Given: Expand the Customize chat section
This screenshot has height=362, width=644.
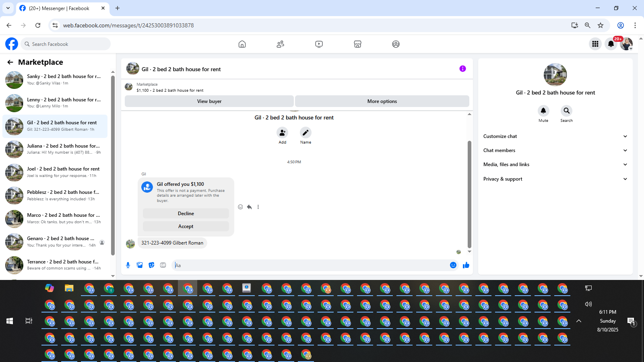Looking at the screenshot, I should [x=555, y=136].
